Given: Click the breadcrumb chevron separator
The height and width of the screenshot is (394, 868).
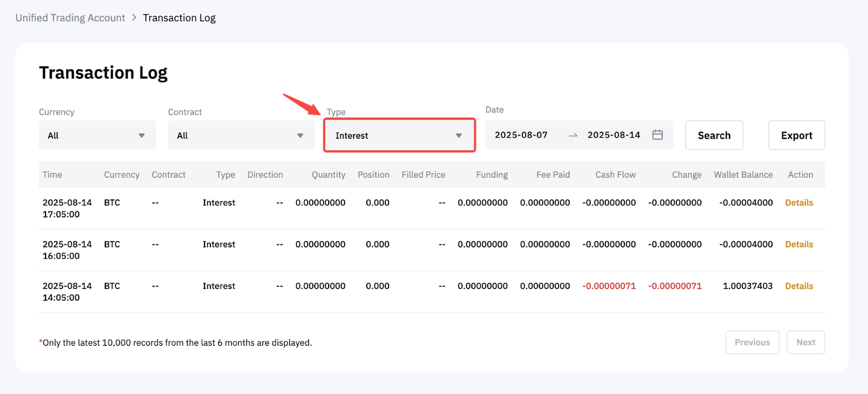Looking at the screenshot, I should point(134,18).
